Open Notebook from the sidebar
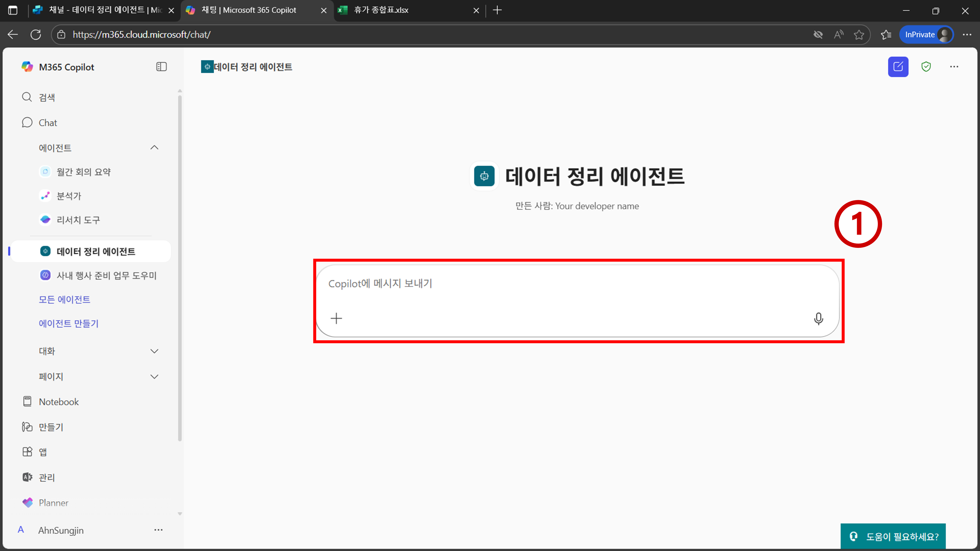 [59, 402]
